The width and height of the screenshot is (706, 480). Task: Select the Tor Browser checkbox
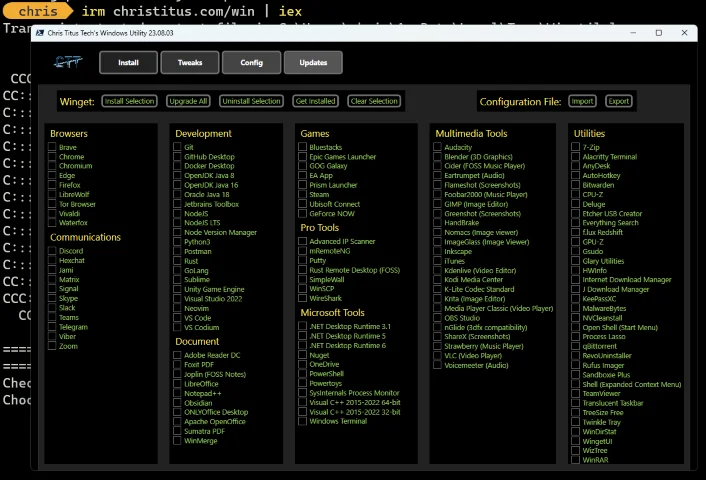52,204
